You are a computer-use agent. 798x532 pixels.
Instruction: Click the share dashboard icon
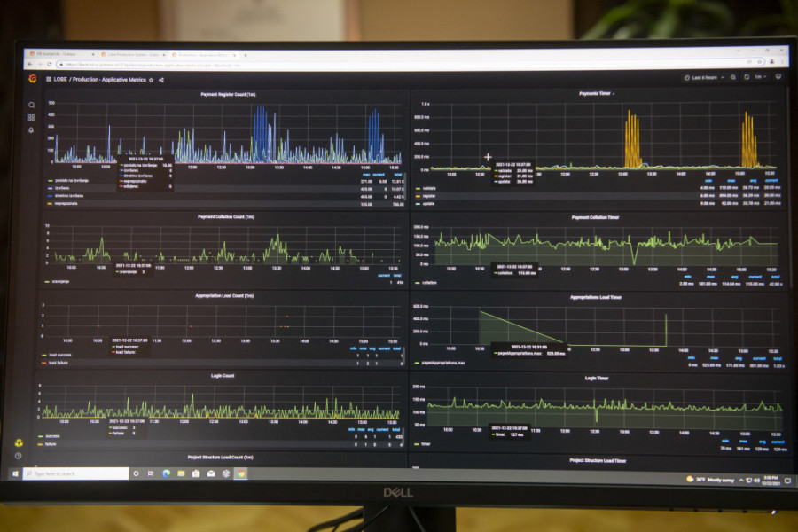[160, 80]
